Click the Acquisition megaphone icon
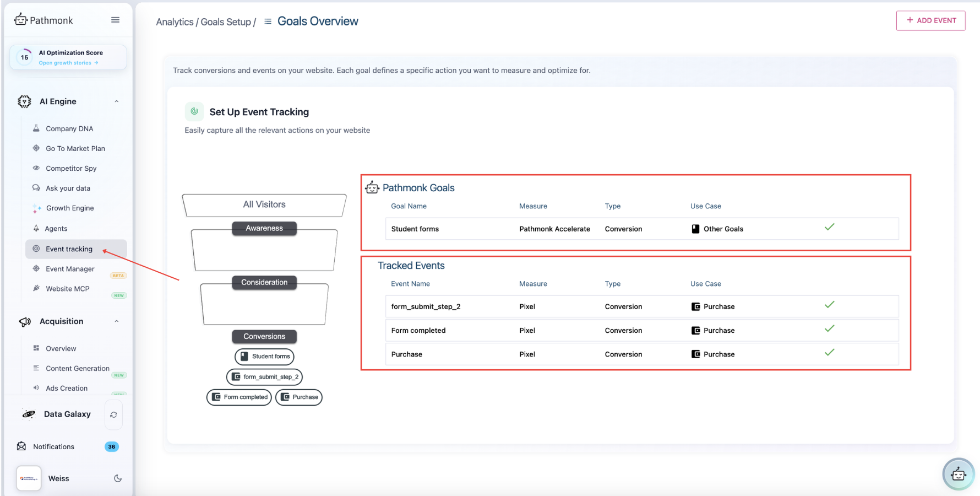 (x=25, y=321)
